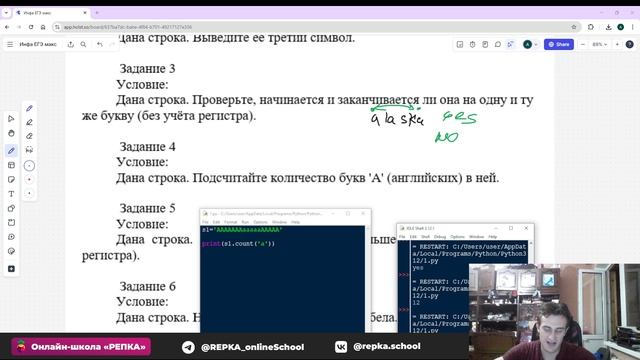The image size is (640, 360).
Task: Open browser tab search dropdown arrow
Action: coord(6,13)
